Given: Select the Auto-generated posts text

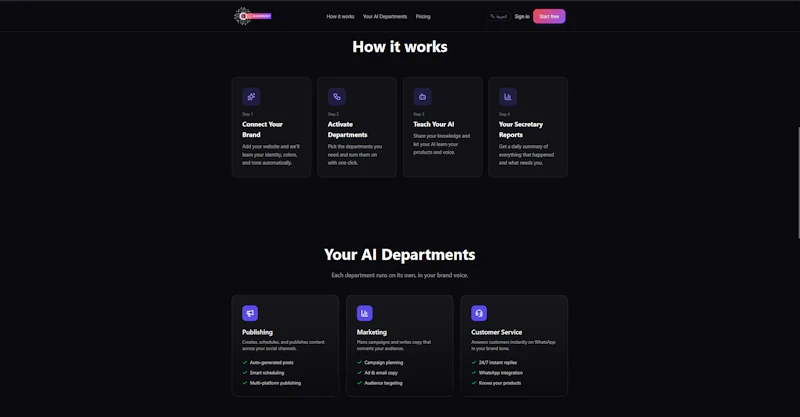Looking at the screenshot, I should coord(271,362).
